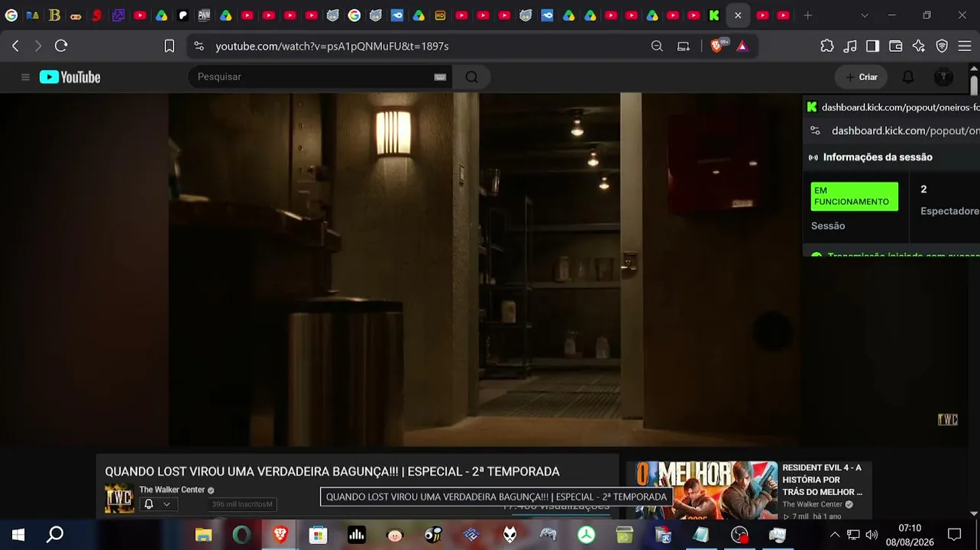Show hidden system tray icons
Image resolution: width=980 pixels, height=550 pixels.
(x=834, y=535)
